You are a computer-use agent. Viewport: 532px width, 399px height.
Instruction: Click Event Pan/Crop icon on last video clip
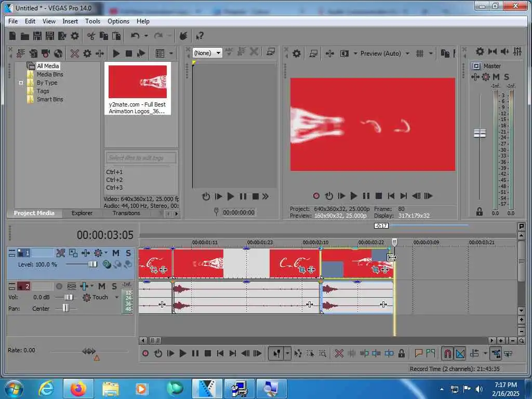tap(375, 270)
